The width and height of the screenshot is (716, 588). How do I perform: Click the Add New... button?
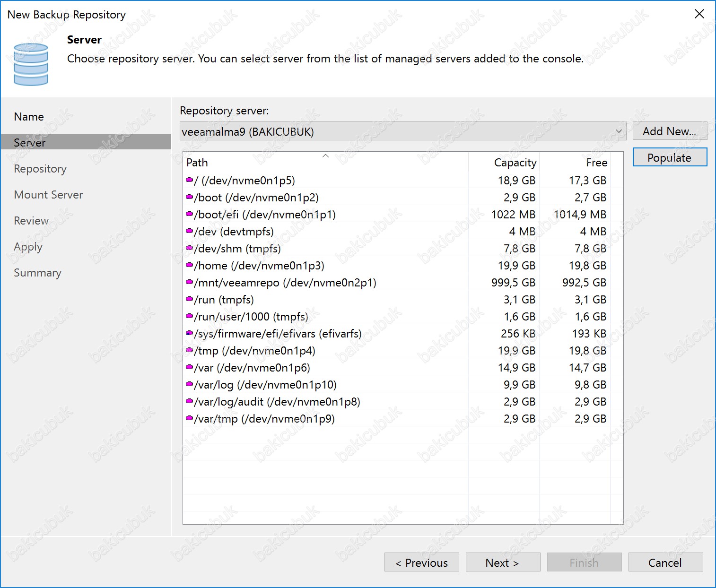670,131
